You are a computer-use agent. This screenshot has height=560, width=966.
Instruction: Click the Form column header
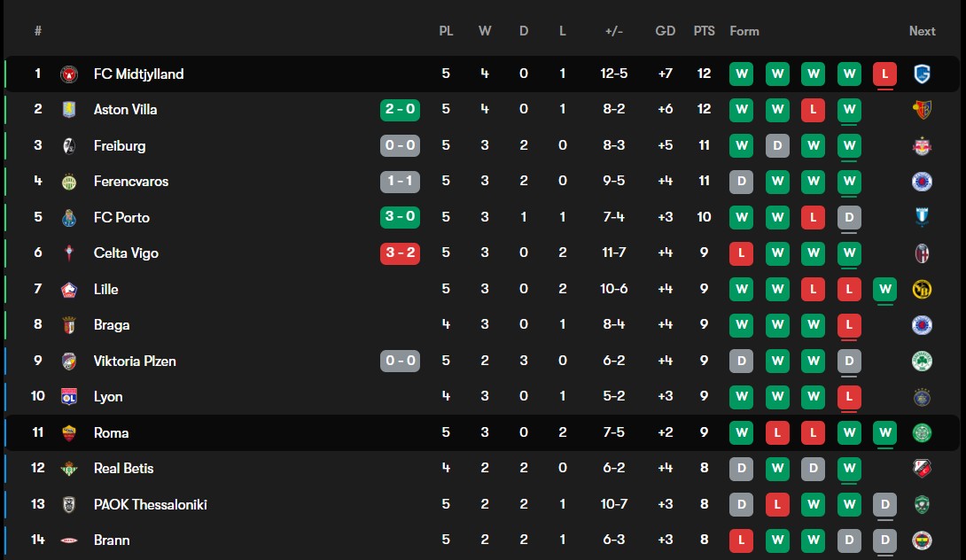coord(744,31)
